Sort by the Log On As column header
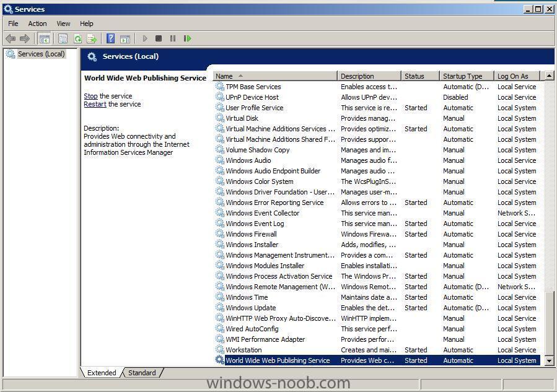 click(x=517, y=76)
